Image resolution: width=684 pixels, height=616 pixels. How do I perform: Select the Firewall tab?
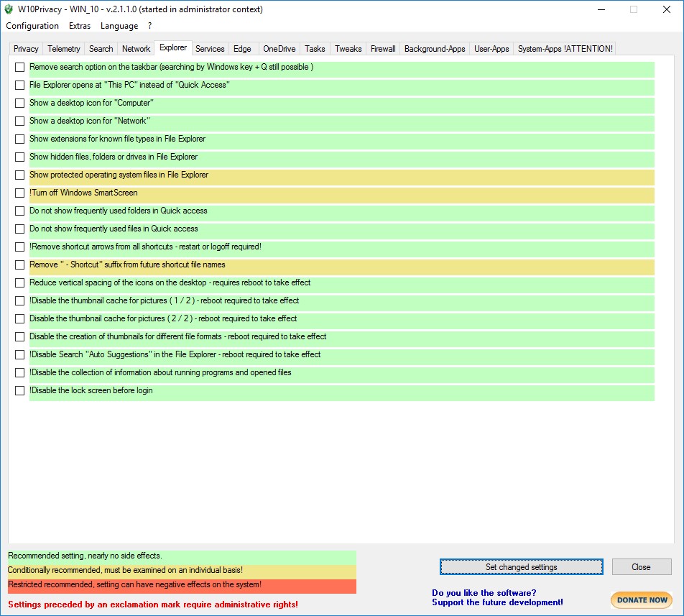point(383,49)
